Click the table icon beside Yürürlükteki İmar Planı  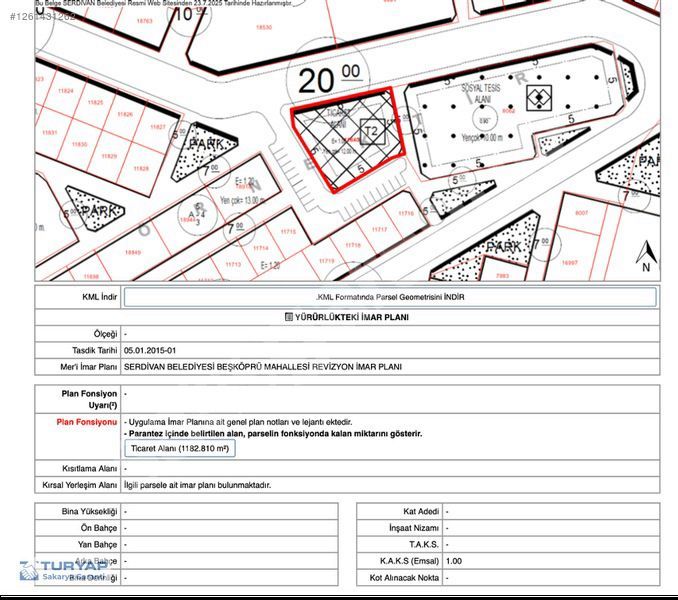(x=289, y=317)
